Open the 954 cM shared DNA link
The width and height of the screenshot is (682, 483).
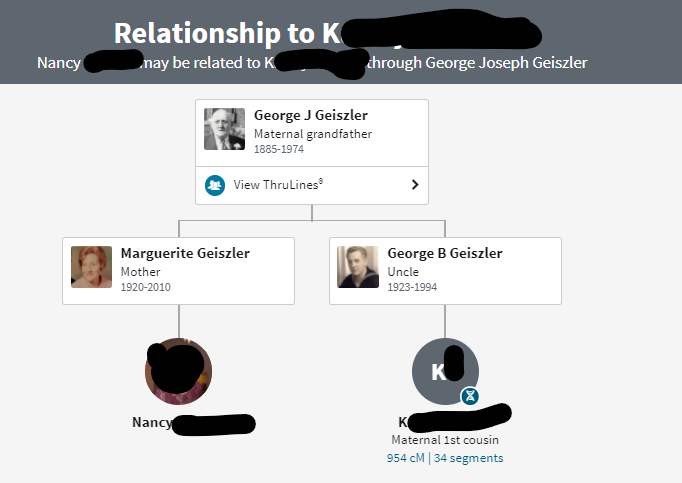coord(405,458)
